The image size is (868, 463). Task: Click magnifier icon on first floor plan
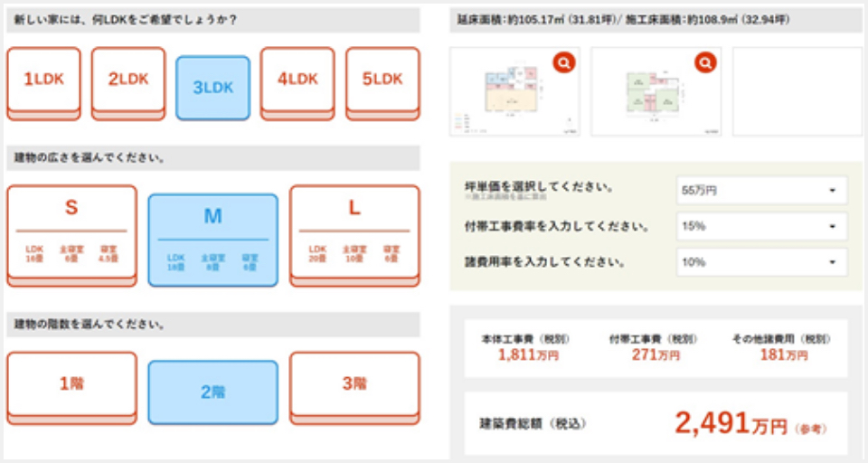coord(564,62)
